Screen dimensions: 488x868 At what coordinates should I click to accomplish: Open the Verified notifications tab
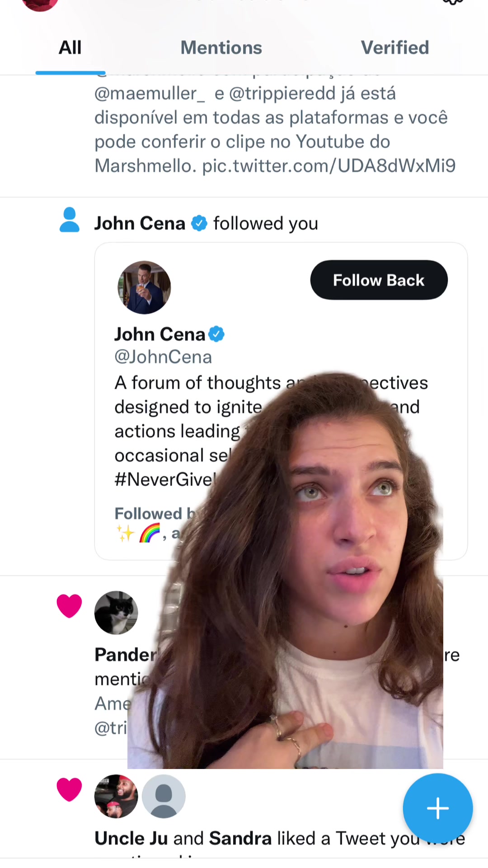pos(394,48)
